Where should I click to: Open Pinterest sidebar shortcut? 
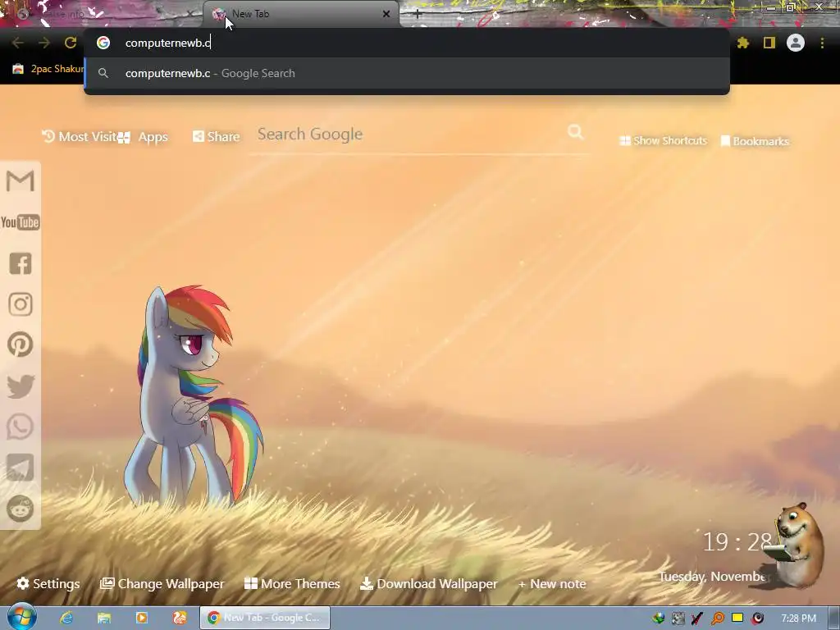coord(21,345)
